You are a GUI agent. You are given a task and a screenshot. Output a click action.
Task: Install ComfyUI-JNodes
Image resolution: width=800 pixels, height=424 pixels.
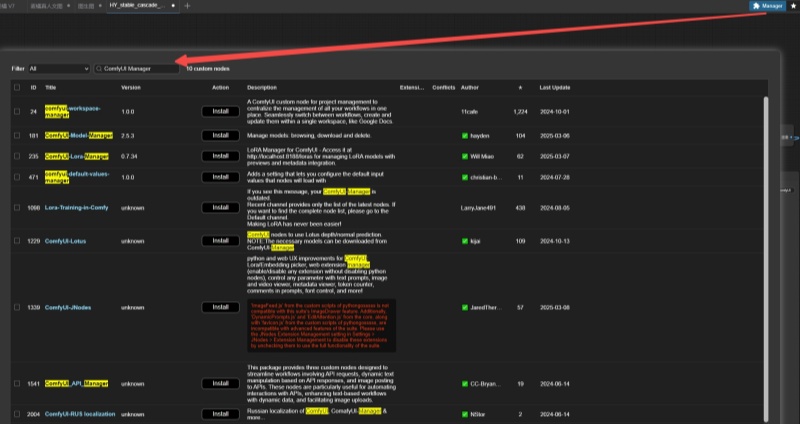(220, 307)
